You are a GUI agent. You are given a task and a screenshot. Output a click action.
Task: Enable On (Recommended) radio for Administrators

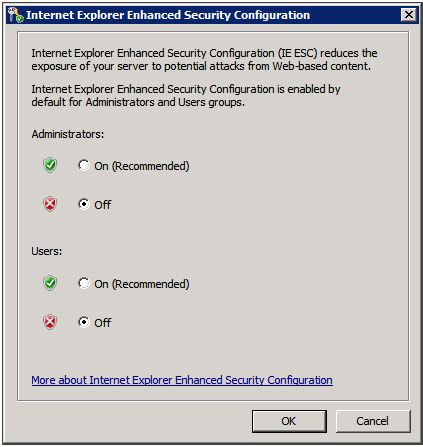84,165
